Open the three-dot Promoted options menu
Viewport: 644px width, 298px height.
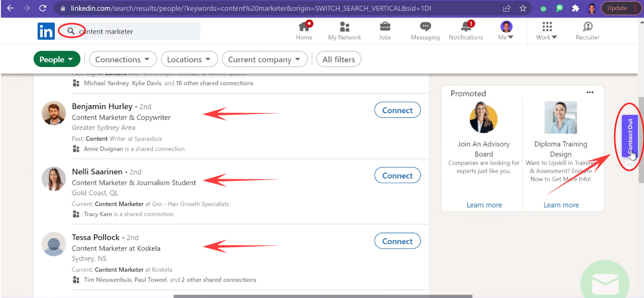(590, 92)
